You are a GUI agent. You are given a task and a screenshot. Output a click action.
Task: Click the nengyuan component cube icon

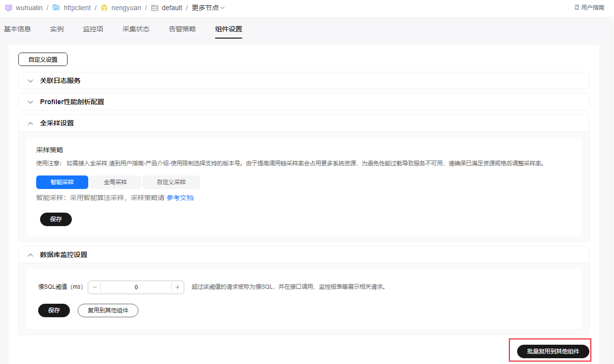pos(104,8)
